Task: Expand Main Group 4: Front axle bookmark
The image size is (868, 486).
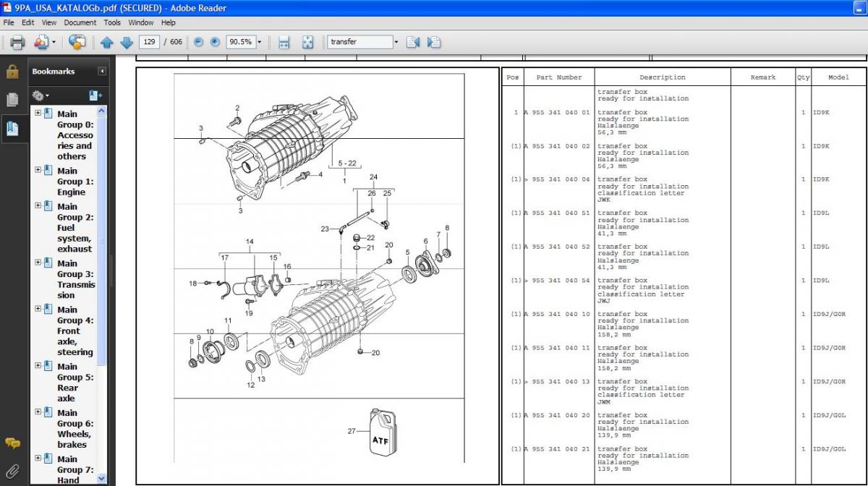Action: click(38, 309)
